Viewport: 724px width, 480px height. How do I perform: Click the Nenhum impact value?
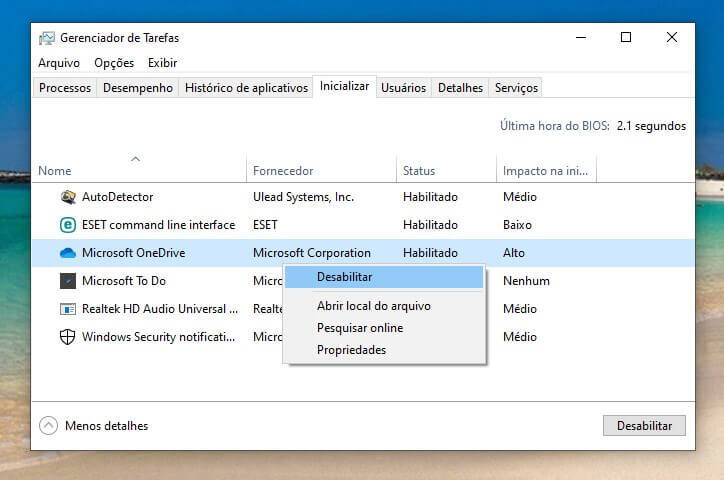click(526, 281)
